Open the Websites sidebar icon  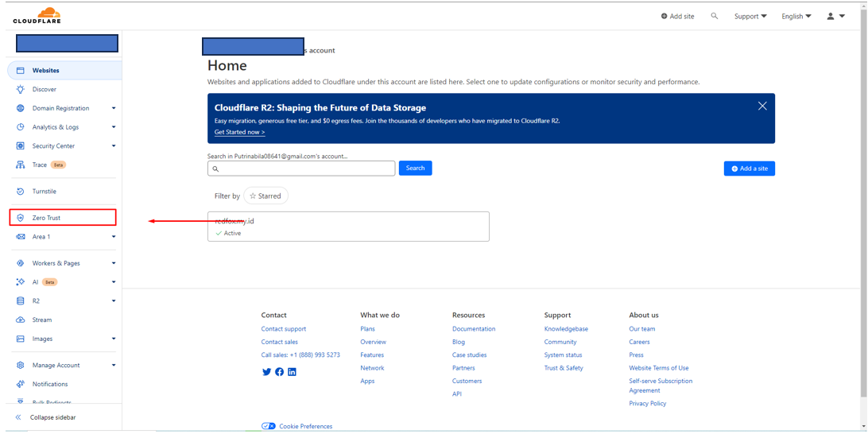(x=21, y=70)
